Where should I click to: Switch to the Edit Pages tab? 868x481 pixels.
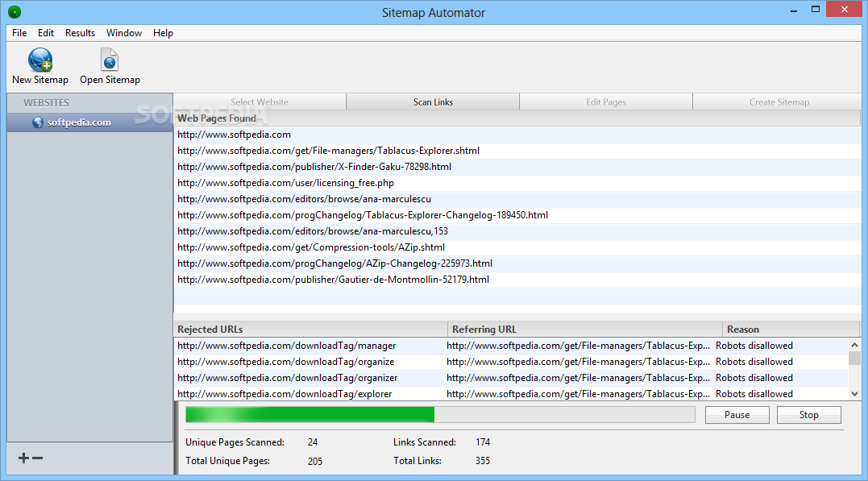[606, 102]
